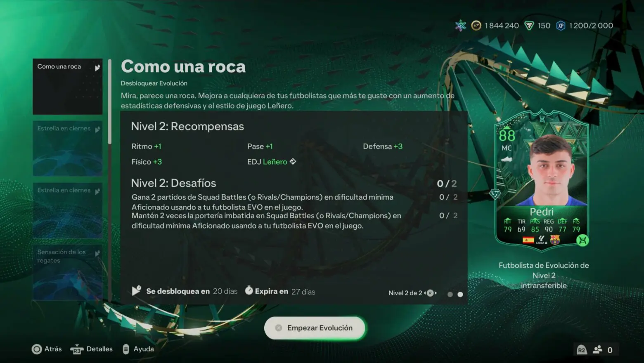Open Detalles with R3 prompt

point(91,349)
